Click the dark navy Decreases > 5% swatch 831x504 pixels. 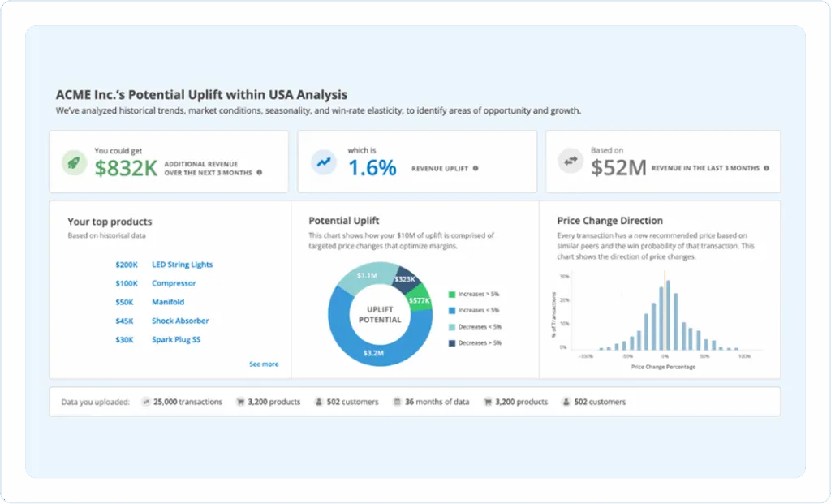(452, 343)
